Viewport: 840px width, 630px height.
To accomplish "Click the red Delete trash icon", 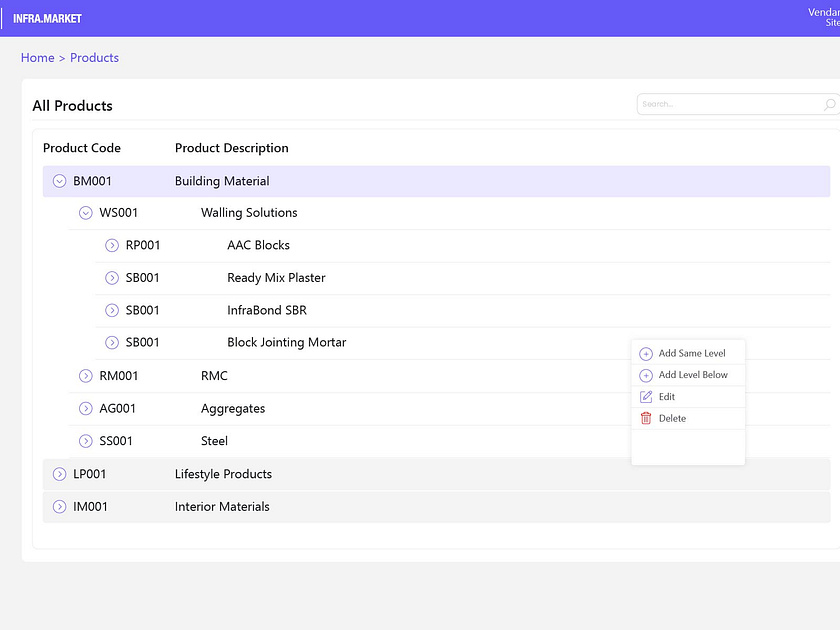I will (647, 418).
